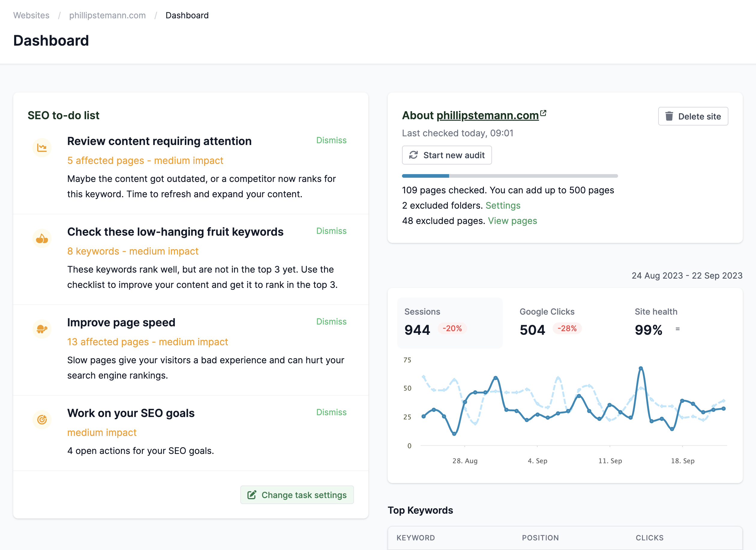The height and width of the screenshot is (550, 756).
Task: Click the POSITION column header
Action: [540, 538]
